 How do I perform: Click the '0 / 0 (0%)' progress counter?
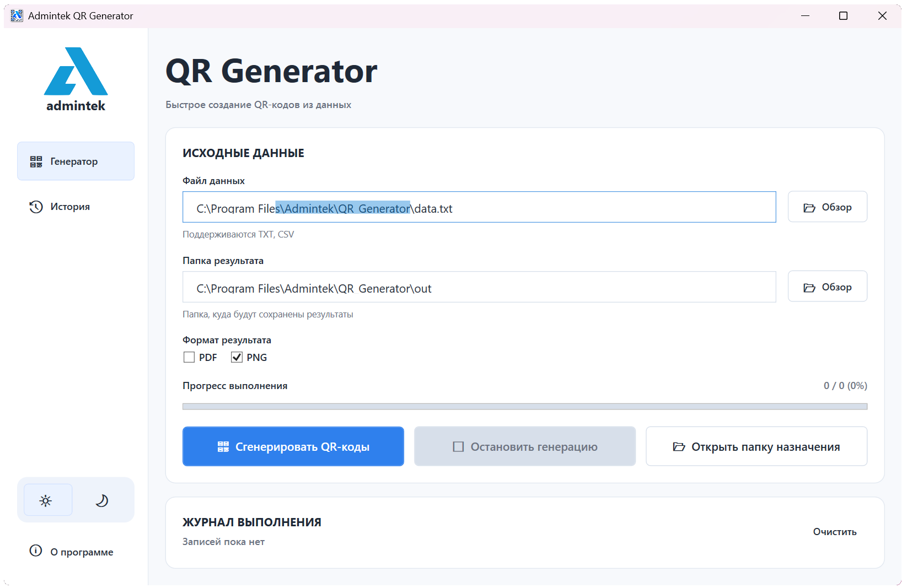[845, 386]
